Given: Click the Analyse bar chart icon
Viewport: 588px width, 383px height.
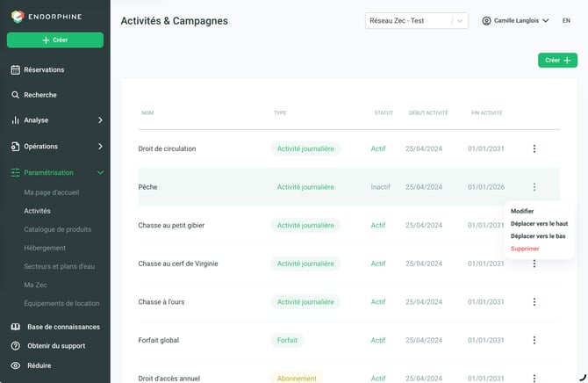Looking at the screenshot, I should [x=15, y=120].
